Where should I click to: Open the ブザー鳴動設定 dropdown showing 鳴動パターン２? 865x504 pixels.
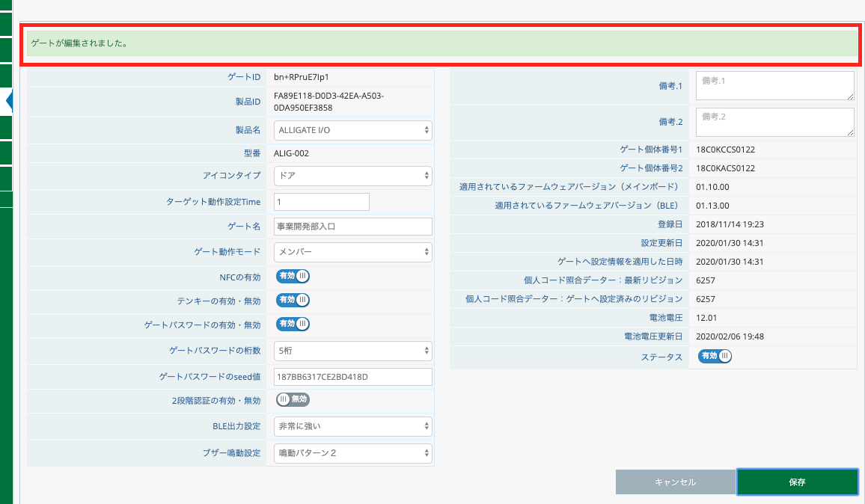click(x=353, y=453)
